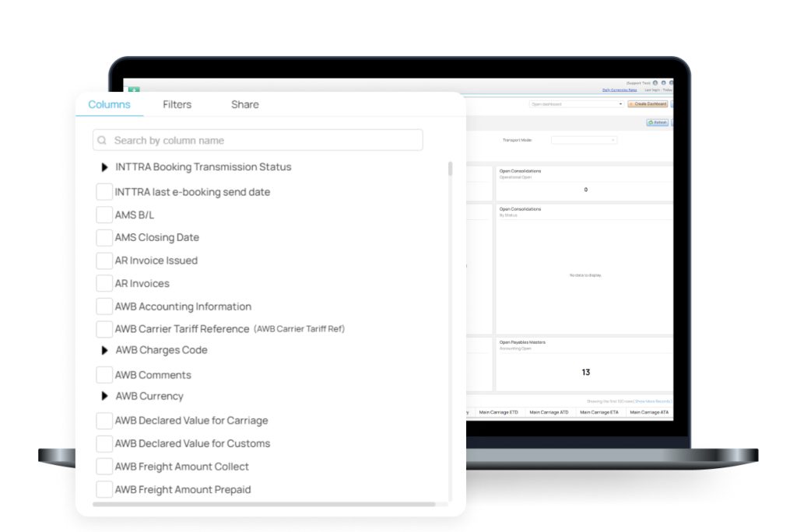Image resolution: width=797 pixels, height=532 pixels.
Task: Enable the AMS B/L column checkbox
Action: coord(104,215)
